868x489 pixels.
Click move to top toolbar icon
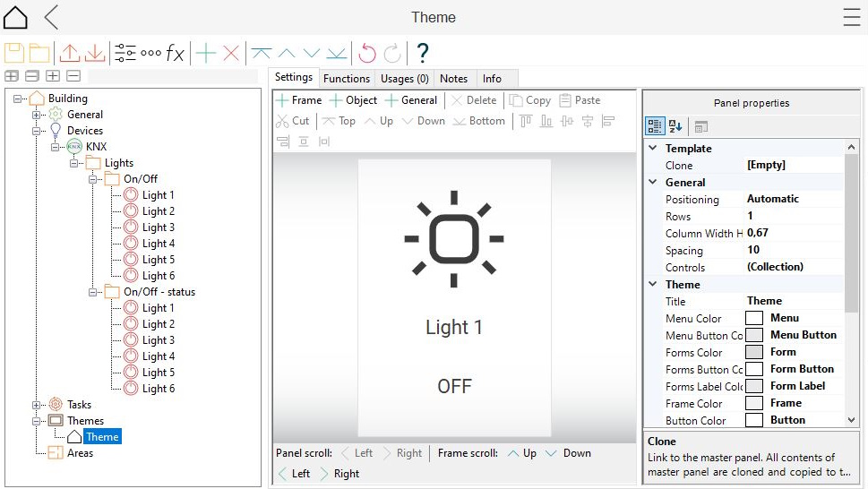261,53
